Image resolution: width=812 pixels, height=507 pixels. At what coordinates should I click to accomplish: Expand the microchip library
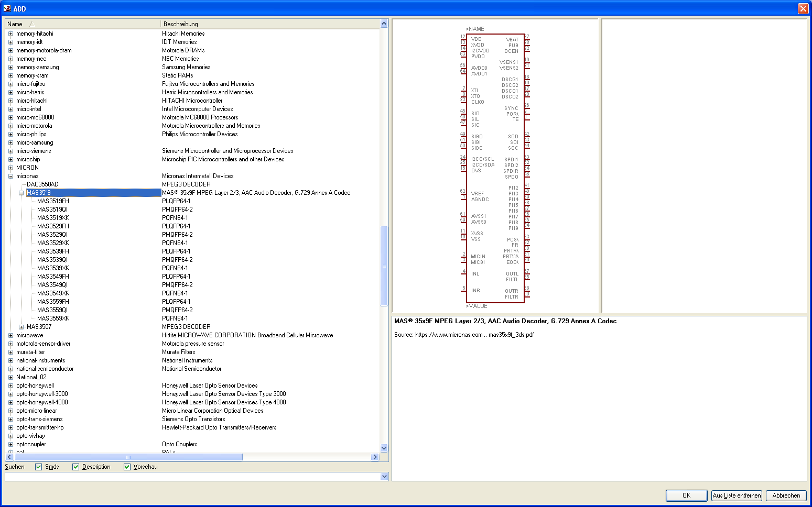10,159
